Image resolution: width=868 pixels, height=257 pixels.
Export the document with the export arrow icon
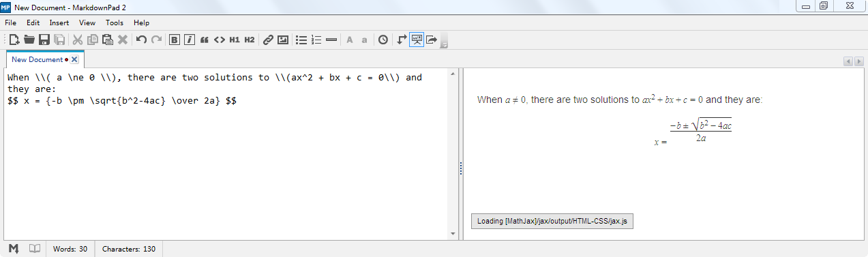pyautogui.click(x=432, y=40)
